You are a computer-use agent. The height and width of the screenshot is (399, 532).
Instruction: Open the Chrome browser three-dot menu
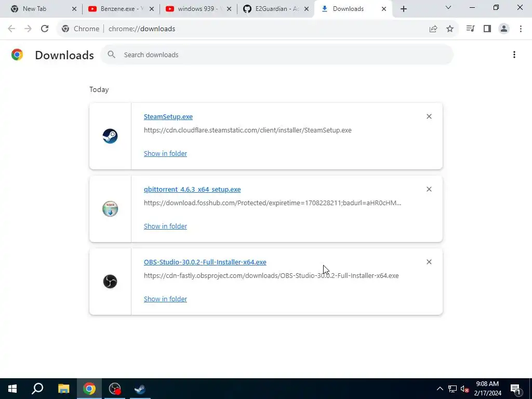[x=521, y=29]
